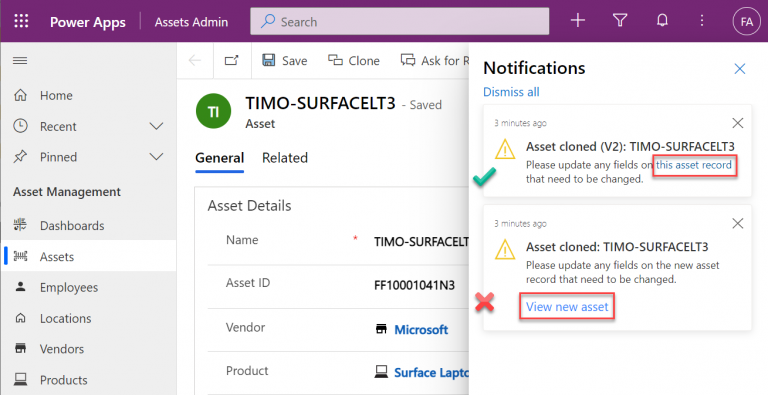This screenshot has height=395, width=768.
Task: Click the Save button in command bar
Action: pos(285,60)
